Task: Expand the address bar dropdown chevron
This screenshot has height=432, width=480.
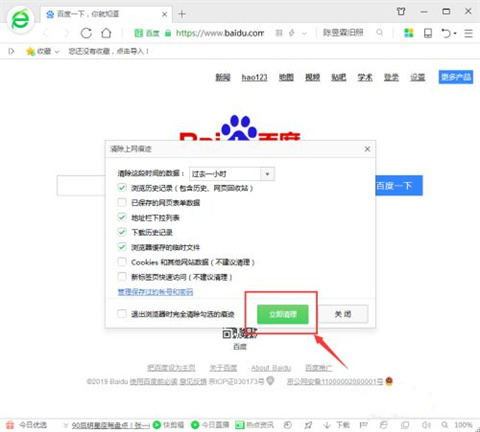Action: (x=304, y=33)
